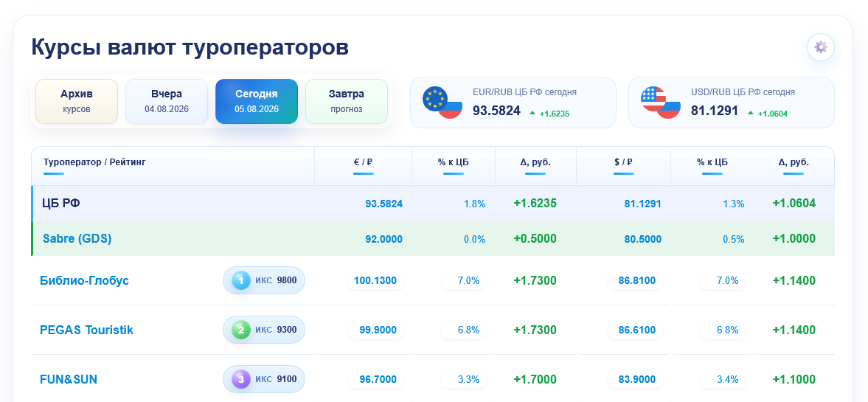This screenshot has width=868, height=402.
Task: Click the USD/RUB US-Russia flag icon
Action: pyautogui.click(x=661, y=103)
